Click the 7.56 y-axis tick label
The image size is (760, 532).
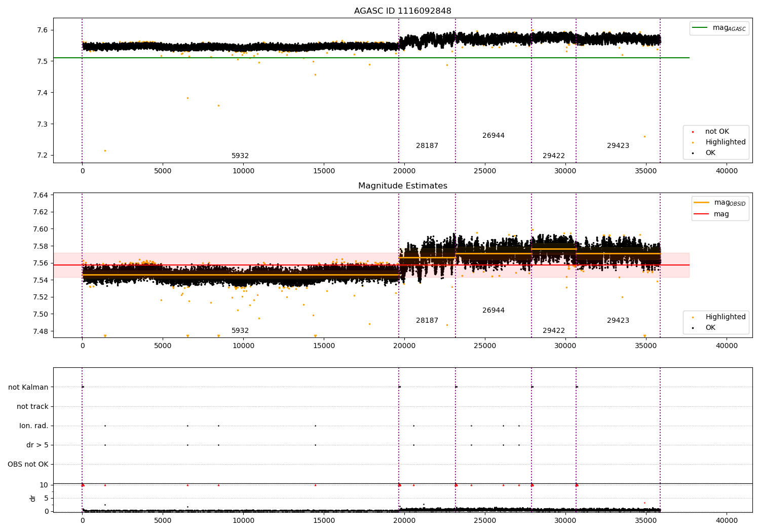click(40, 263)
